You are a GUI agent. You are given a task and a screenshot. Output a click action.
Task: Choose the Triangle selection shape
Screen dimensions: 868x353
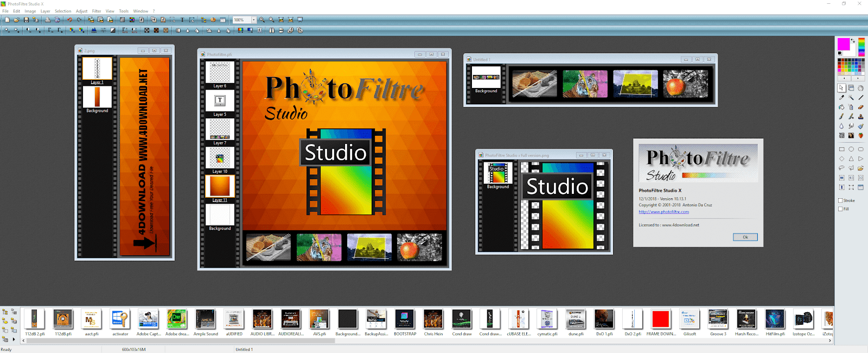[851, 159]
